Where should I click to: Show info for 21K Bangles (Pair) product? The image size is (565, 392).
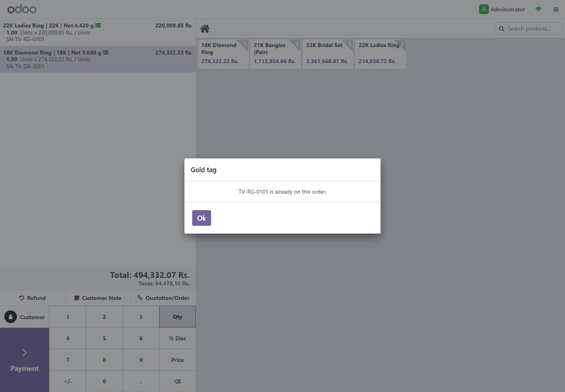click(x=297, y=44)
